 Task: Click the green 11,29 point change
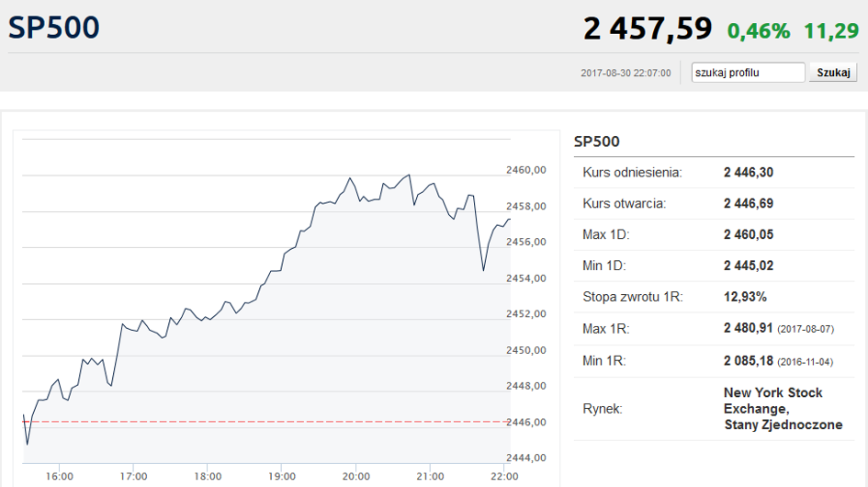tap(831, 30)
